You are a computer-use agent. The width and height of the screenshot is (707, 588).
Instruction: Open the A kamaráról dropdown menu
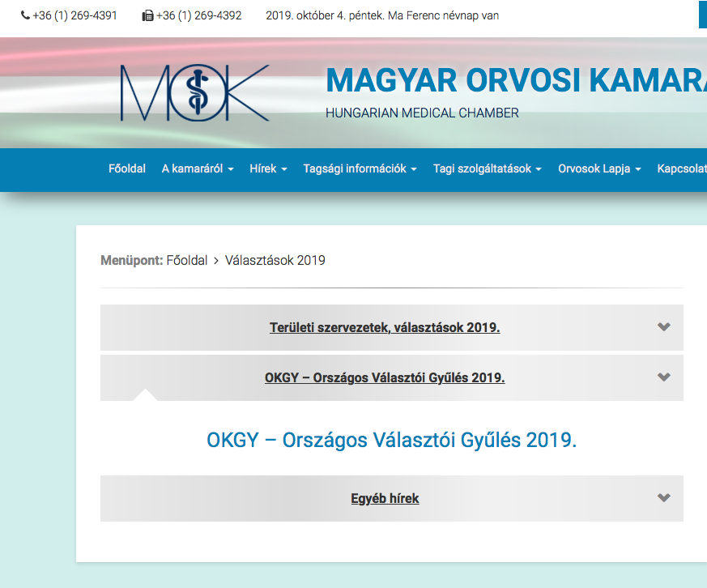198,168
